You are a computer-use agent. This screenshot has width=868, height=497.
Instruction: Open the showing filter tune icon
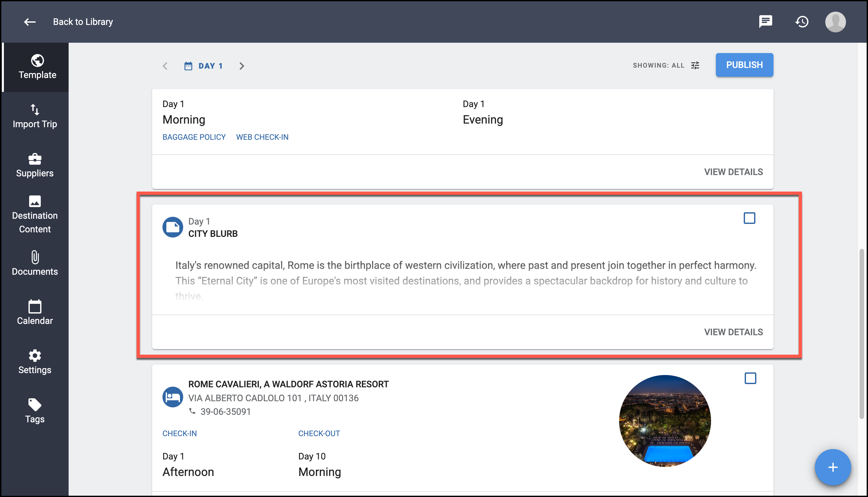[695, 65]
